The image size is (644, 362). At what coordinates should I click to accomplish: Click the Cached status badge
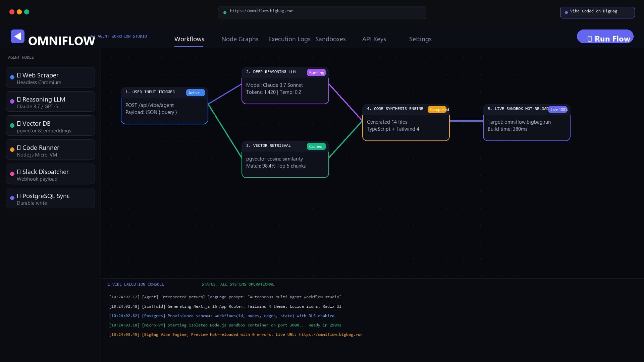(x=316, y=146)
